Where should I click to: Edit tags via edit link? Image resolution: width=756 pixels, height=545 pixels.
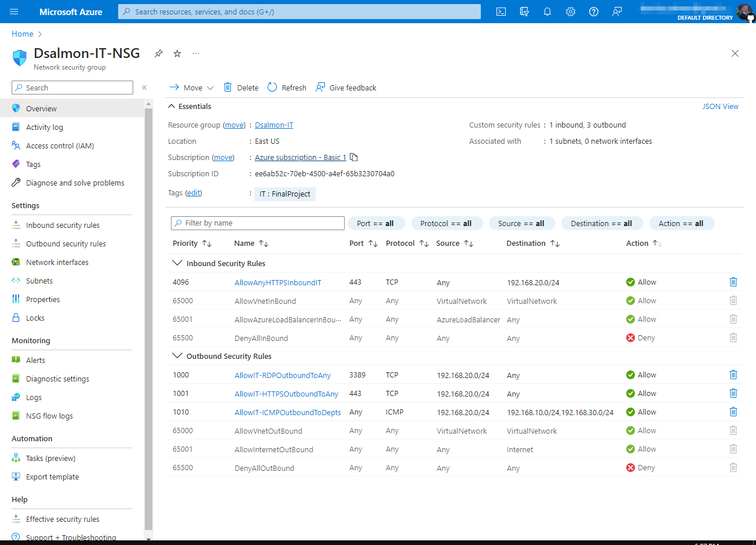pos(193,192)
